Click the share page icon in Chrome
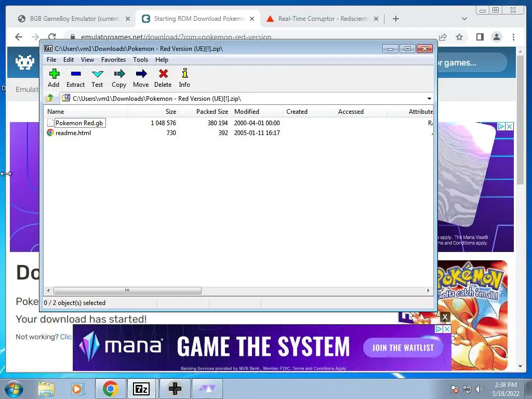This screenshot has width=532, height=399. tap(443, 37)
